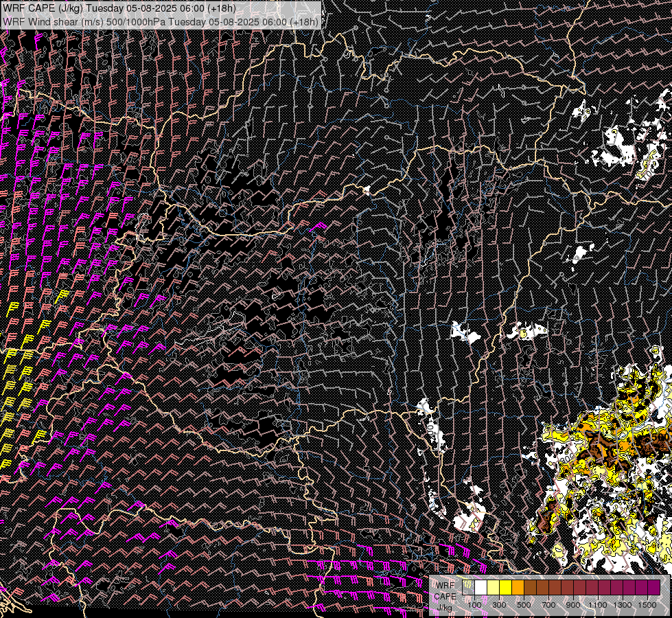Click the J/kg unit label in legend
Screen dimensions: 672x618
(x=444, y=608)
